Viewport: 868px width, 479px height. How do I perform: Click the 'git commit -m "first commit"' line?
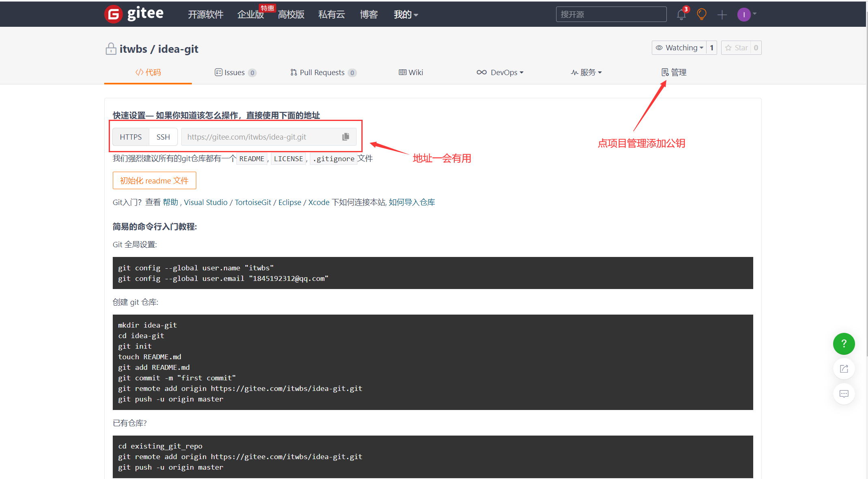tap(177, 378)
